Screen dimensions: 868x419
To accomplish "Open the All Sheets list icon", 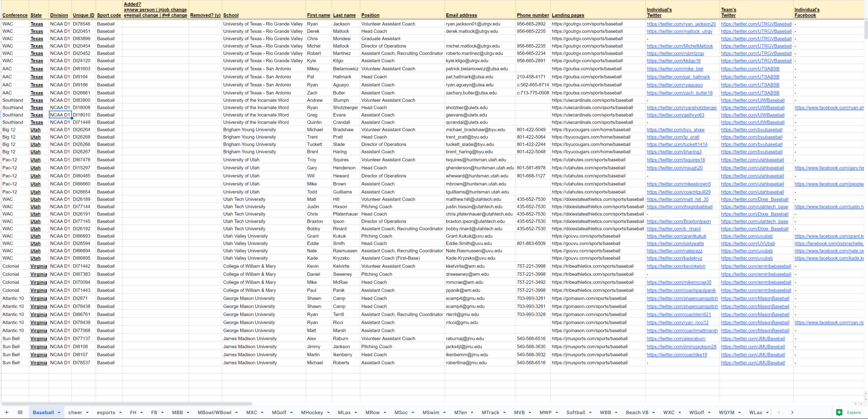I will coord(20,412).
